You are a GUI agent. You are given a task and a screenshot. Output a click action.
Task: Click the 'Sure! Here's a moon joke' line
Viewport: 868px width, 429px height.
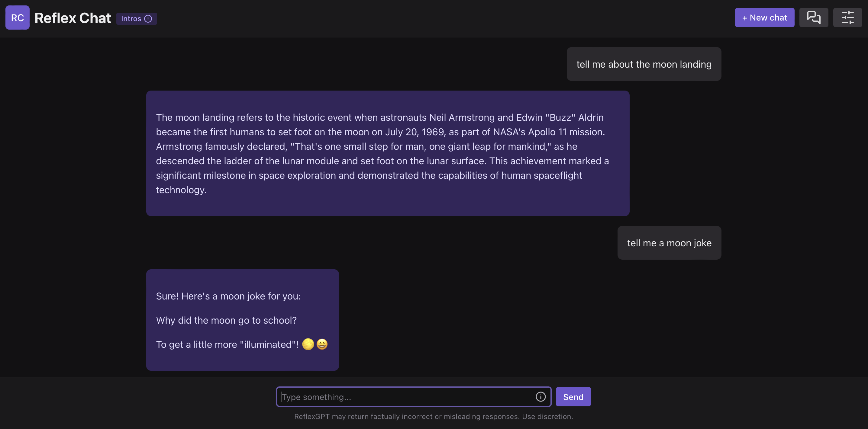[228, 296]
